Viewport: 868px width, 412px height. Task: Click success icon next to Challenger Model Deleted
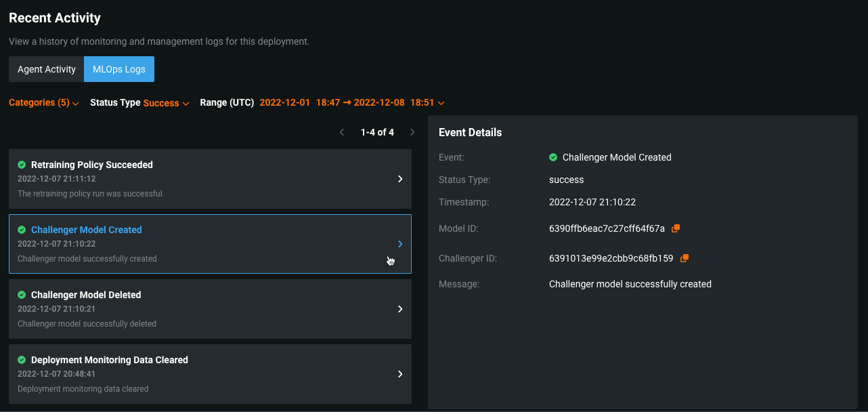(x=22, y=295)
